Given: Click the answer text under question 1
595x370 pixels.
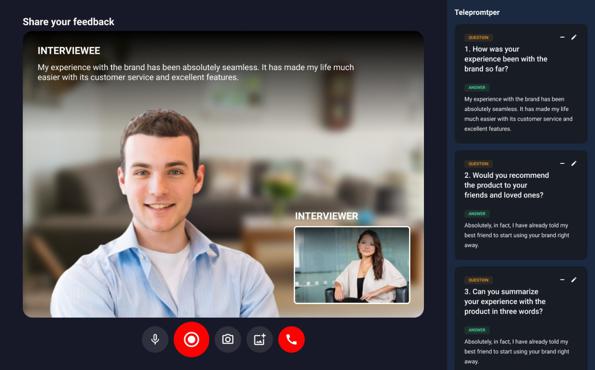Looking at the screenshot, I should point(518,114).
